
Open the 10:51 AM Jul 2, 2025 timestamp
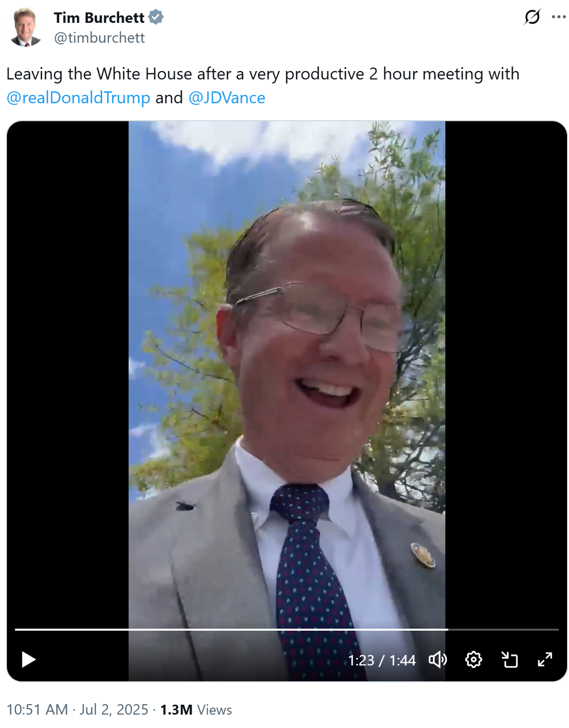click(x=77, y=710)
